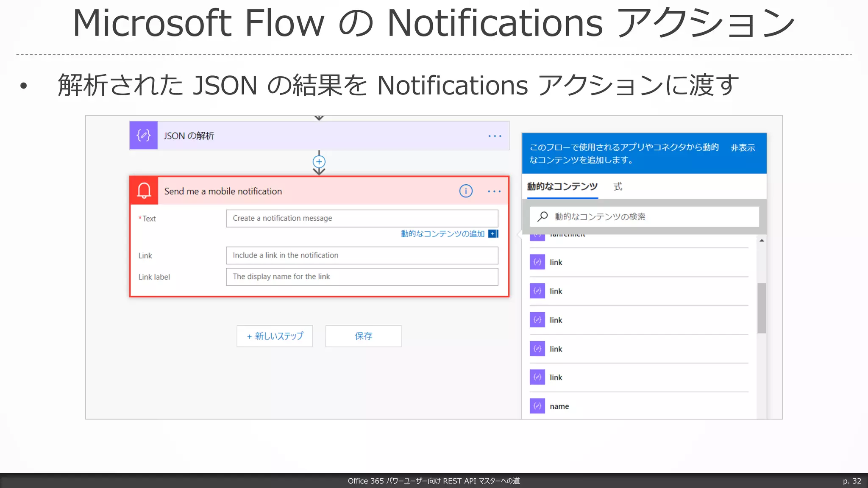Click the 保存 button

[x=363, y=336]
